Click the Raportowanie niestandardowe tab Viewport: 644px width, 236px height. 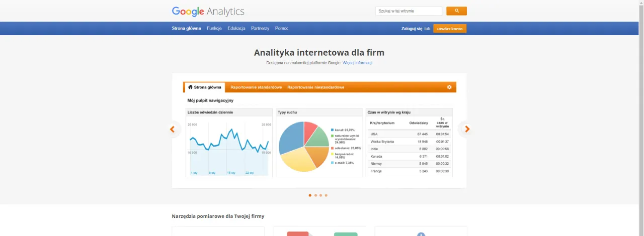(316, 87)
